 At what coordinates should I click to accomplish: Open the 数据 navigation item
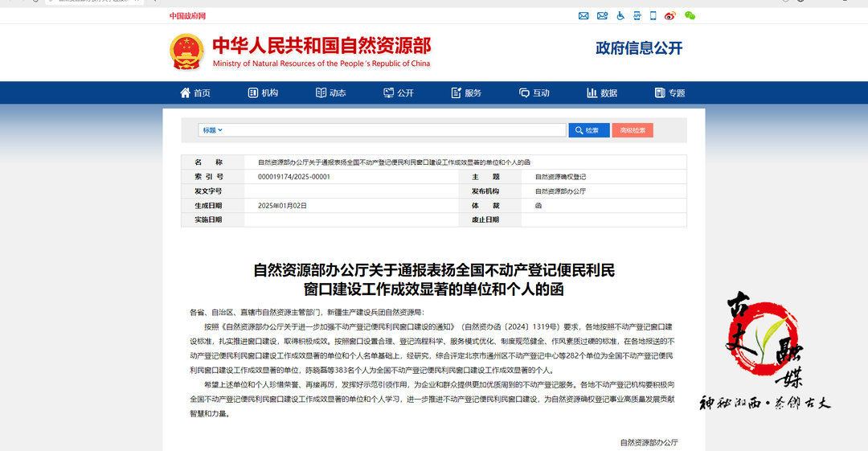pos(602,92)
